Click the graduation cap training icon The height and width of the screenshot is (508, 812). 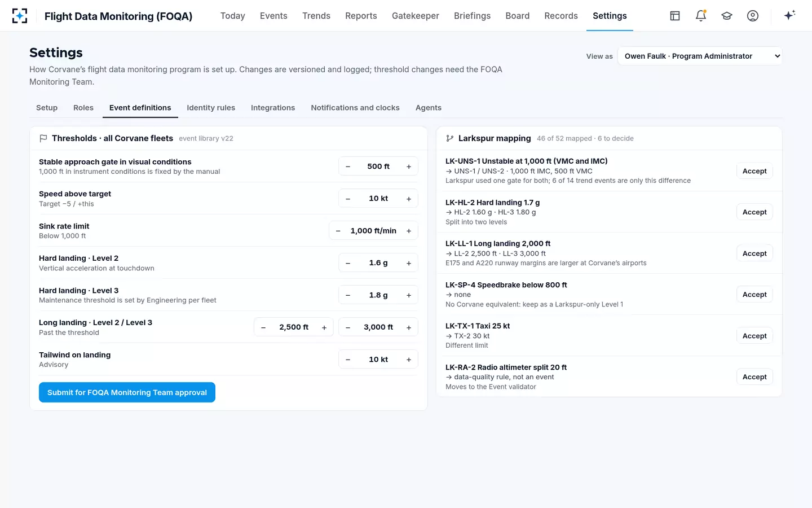pyautogui.click(x=727, y=16)
